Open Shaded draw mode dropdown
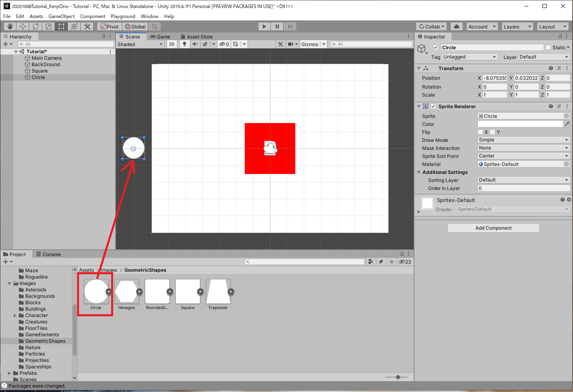 coord(140,44)
